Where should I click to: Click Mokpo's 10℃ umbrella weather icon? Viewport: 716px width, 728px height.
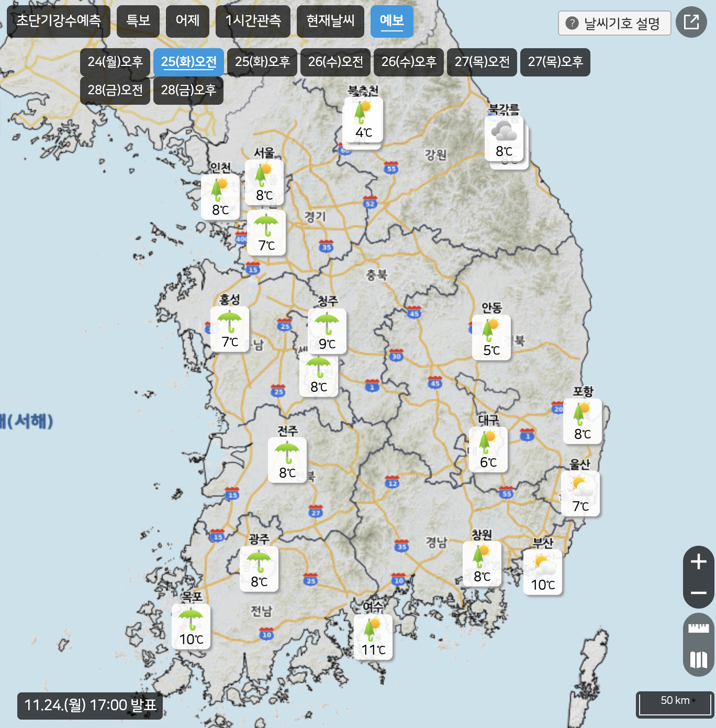pyautogui.click(x=191, y=626)
